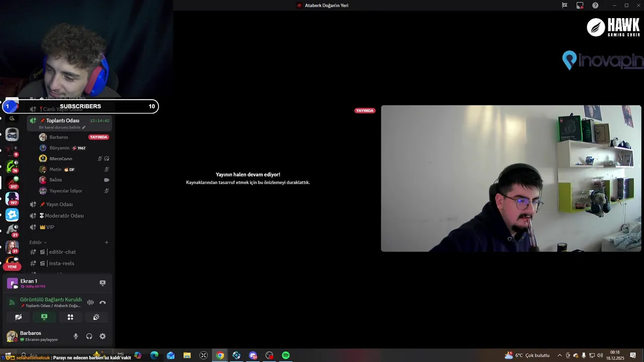Select user Metin in voice list
The image size is (644, 362).
[x=74, y=169]
